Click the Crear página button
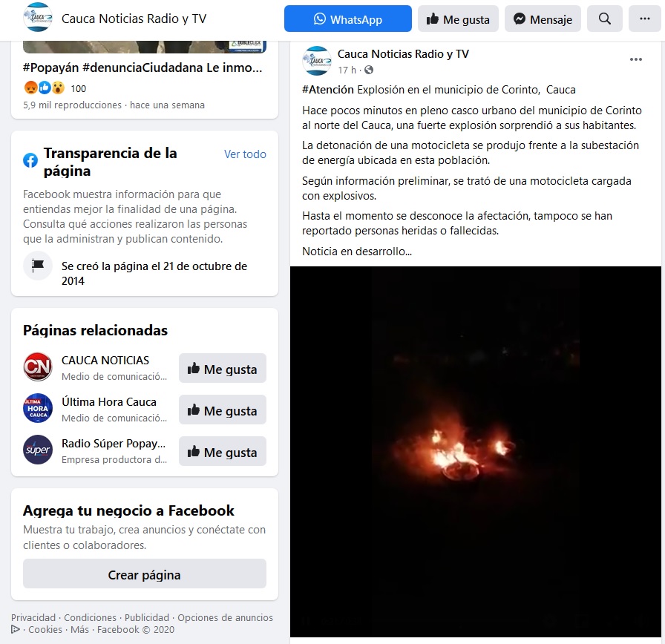Viewport: 665px width, 644px height. (145, 574)
